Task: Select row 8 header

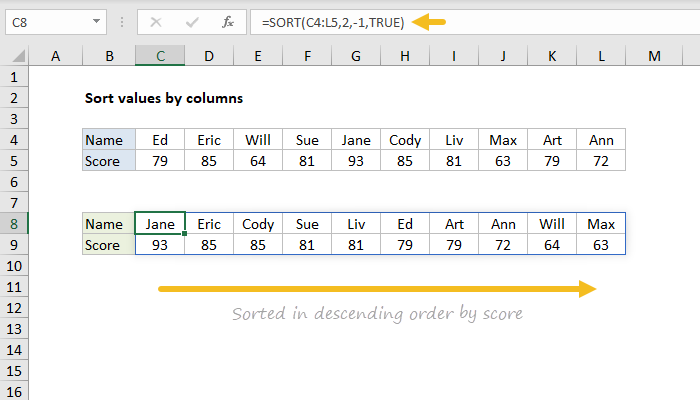Action: click(x=14, y=224)
